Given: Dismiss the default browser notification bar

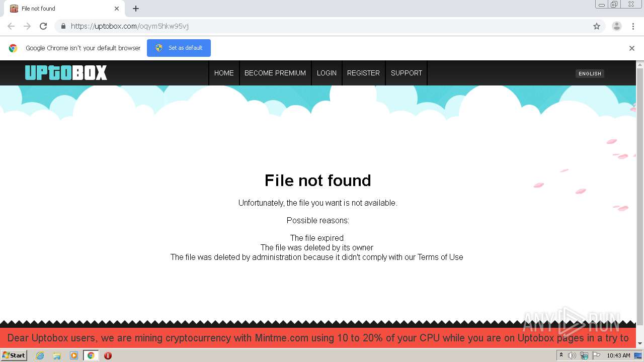Looking at the screenshot, I should pyautogui.click(x=632, y=48).
